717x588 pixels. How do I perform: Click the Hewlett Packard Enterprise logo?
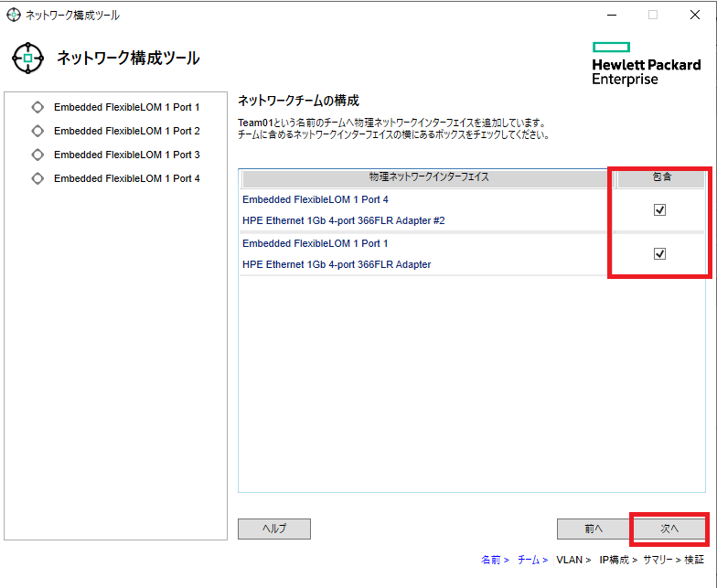click(646, 63)
